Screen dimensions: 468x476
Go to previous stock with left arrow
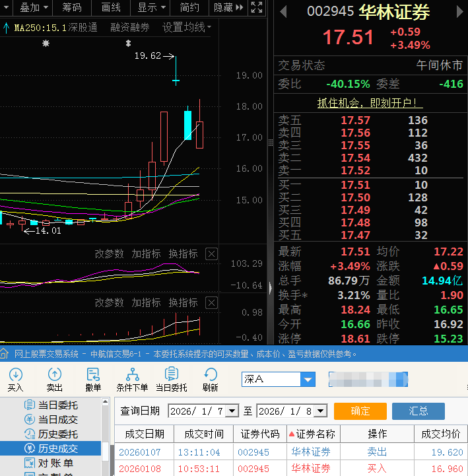coord(283,12)
